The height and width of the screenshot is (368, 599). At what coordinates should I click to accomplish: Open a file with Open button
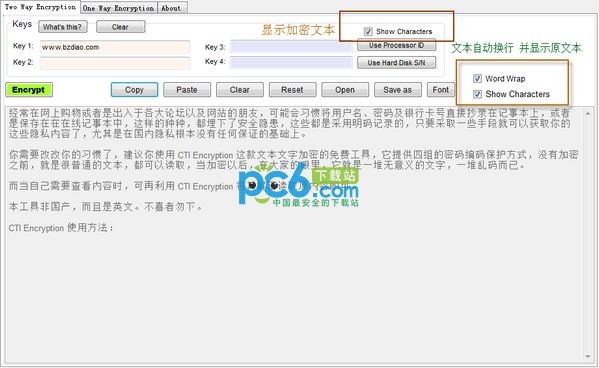coord(345,90)
